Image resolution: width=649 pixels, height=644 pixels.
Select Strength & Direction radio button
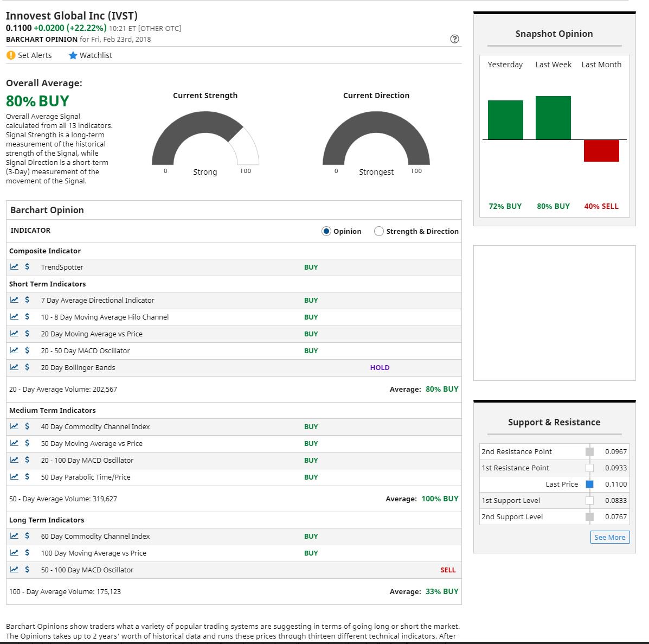tap(379, 231)
